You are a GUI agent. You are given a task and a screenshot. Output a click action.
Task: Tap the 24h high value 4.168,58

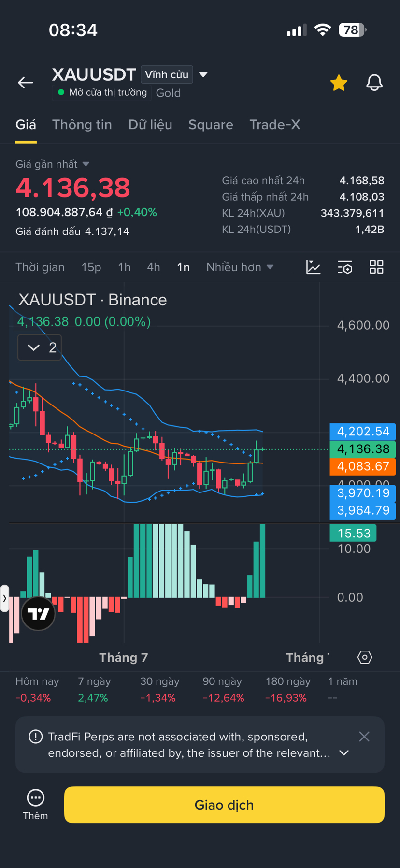pos(362,181)
